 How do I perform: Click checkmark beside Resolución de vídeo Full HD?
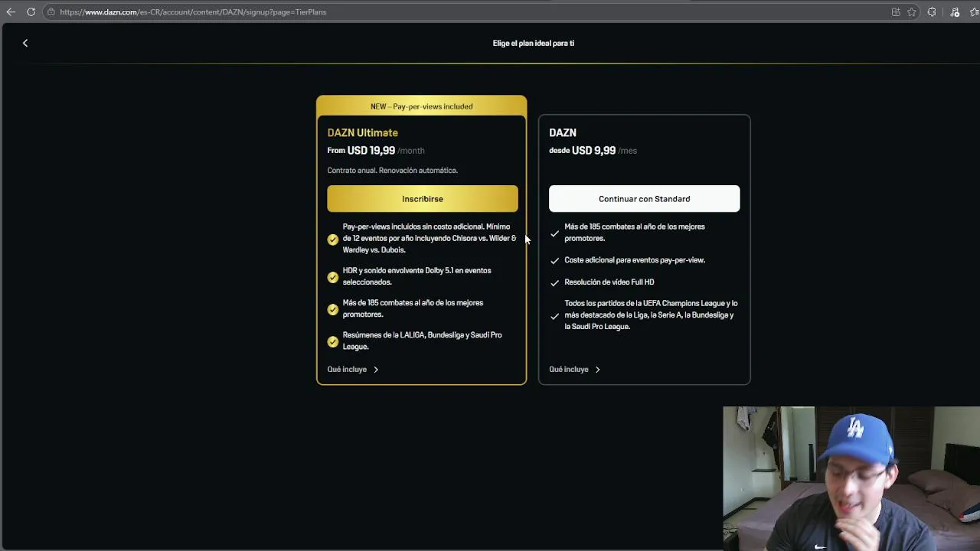click(555, 283)
